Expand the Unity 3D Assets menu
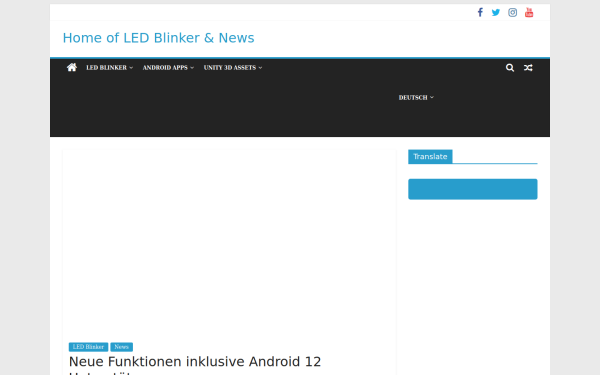600x375 pixels. [x=233, y=68]
